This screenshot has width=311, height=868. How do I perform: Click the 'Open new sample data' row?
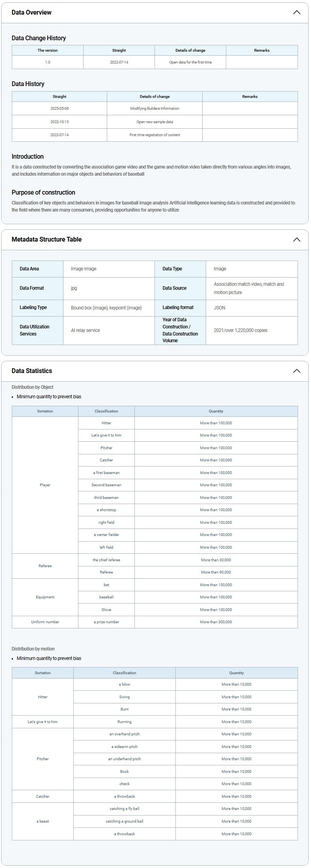coord(155,122)
